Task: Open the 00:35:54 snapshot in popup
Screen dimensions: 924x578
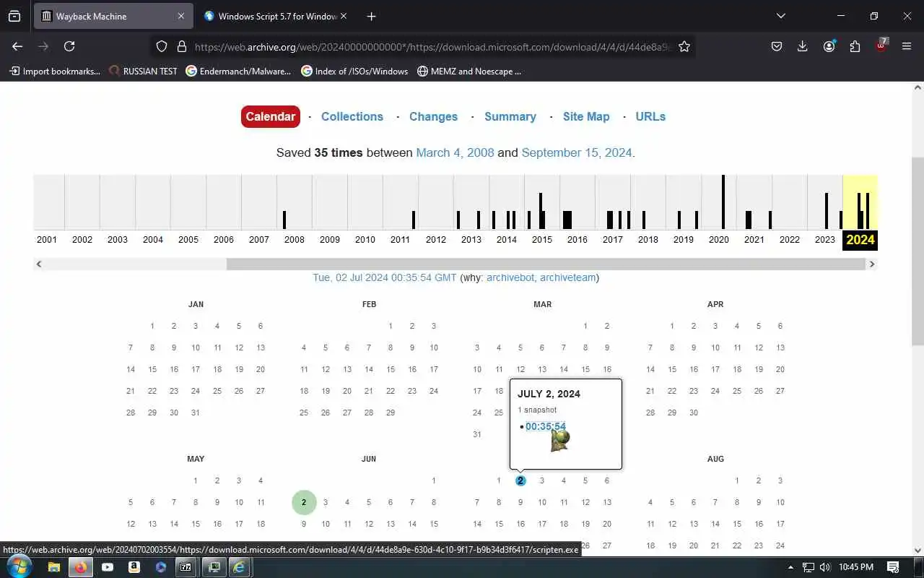Action: (546, 426)
